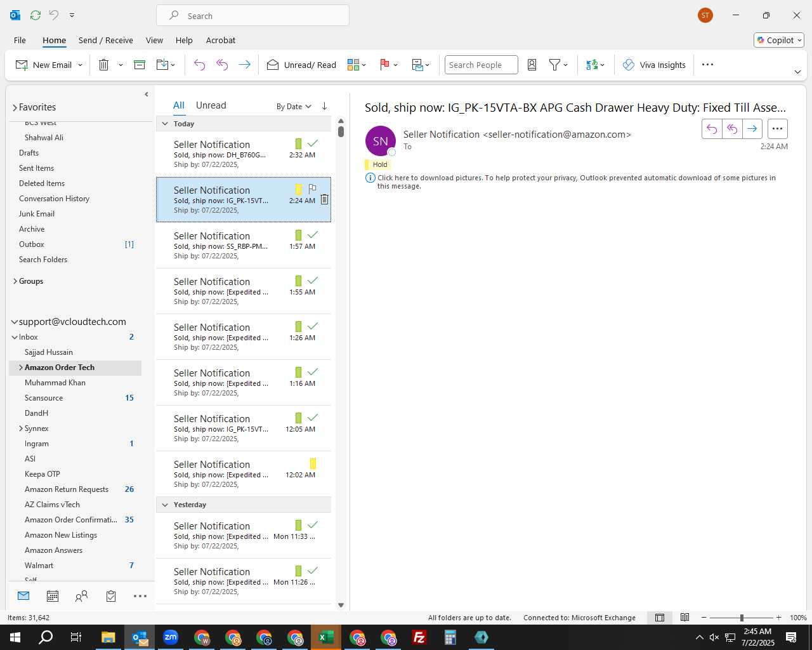Toggle Unread/Read status button

coord(302,65)
